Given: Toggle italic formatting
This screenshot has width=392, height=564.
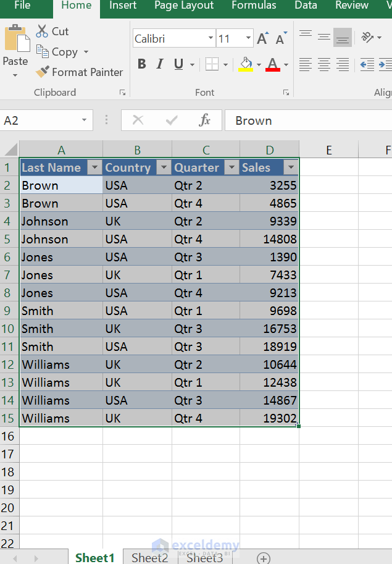Looking at the screenshot, I should coord(159,64).
